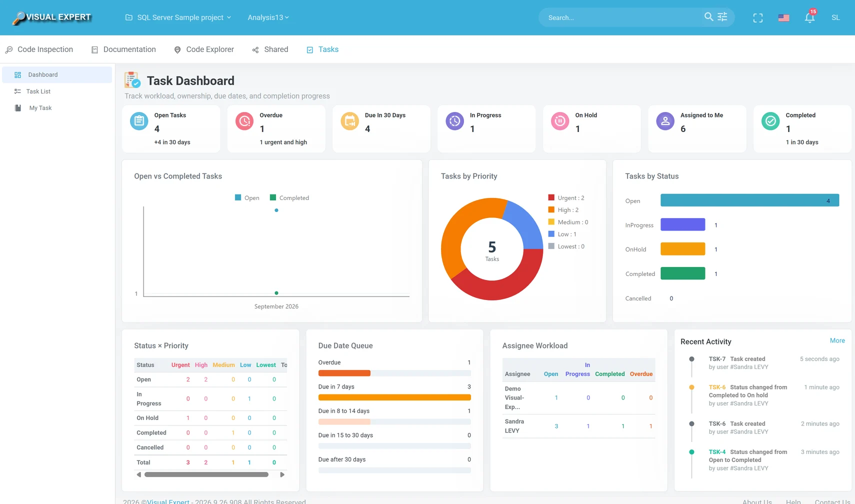The height and width of the screenshot is (504, 855).
Task: Click the More link in Recent Activity
Action: pos(837,340)
